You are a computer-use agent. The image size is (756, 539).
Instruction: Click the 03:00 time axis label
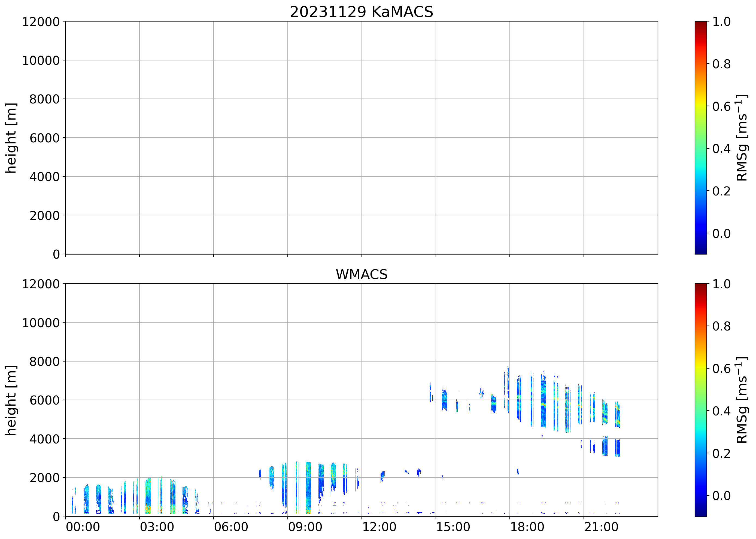pyautogui.click(x=157, y=527)
